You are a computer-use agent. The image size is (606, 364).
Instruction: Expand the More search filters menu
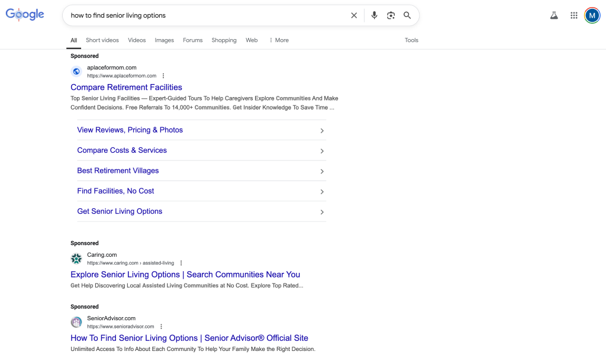pyautogui.click(x=279, y=40)
